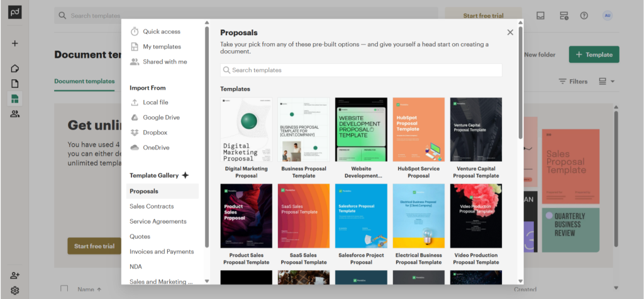
Task: Click the plus create icon in left sidebar
Action: (x=15, y=43)
